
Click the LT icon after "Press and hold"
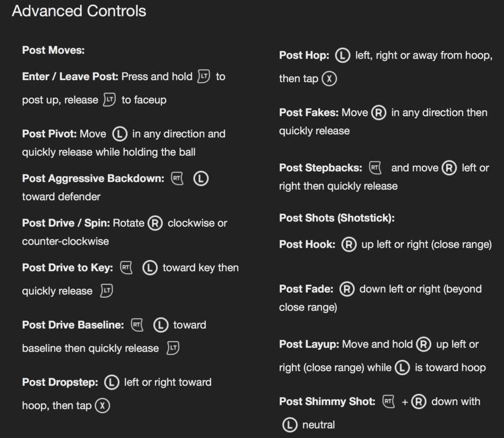click(203, 77)
